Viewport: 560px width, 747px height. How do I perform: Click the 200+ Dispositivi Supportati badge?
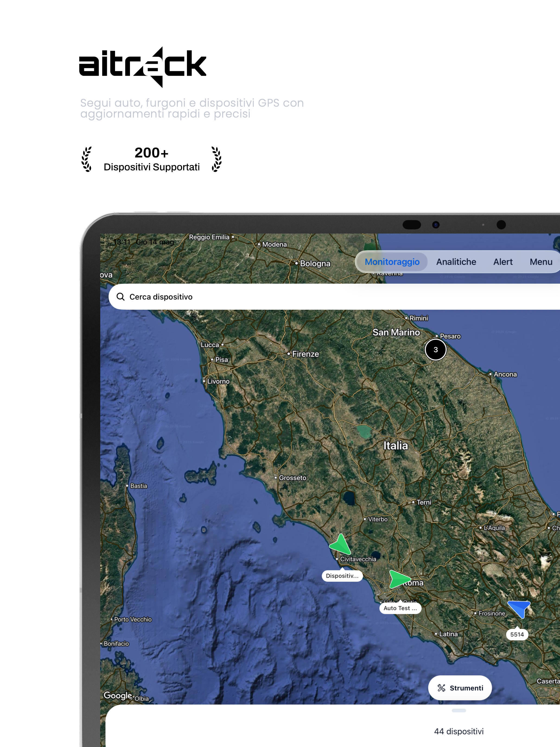[151, 159]
